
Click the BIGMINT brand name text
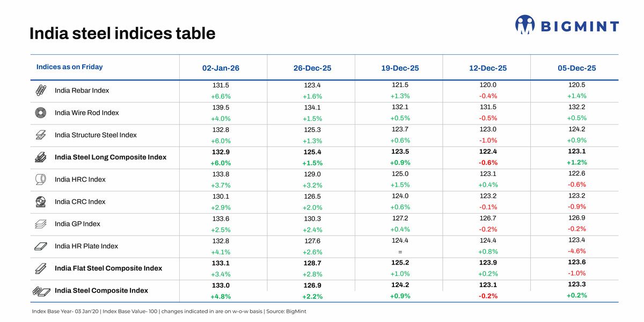click(579, 26)
